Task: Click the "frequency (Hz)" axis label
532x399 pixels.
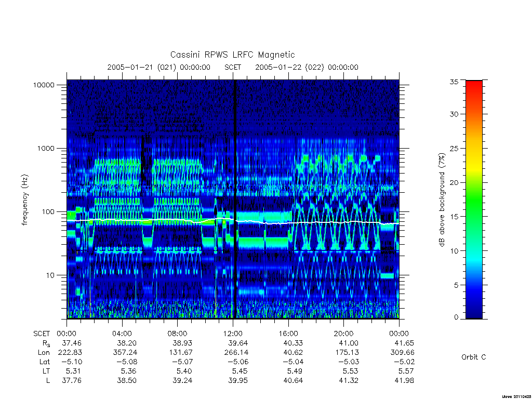Action: tap(25, 200)
